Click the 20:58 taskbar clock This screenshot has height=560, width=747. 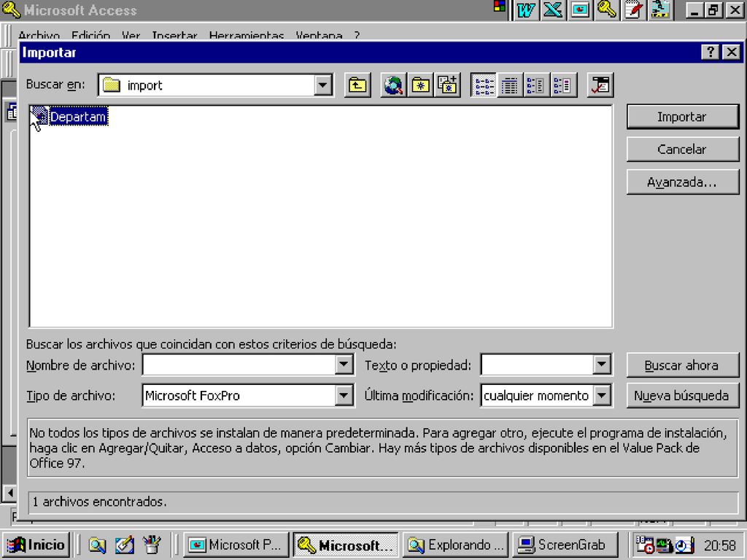[x=720, y=545]
